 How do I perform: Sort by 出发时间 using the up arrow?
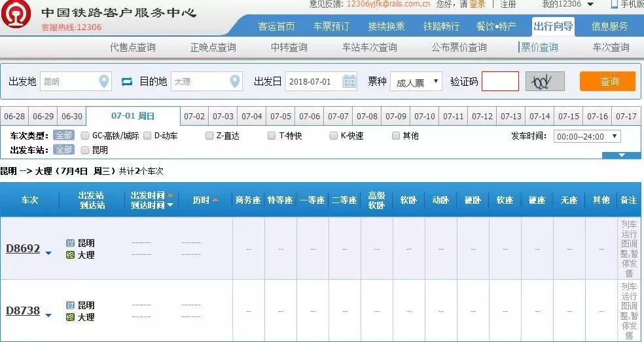tap(170, 195)
